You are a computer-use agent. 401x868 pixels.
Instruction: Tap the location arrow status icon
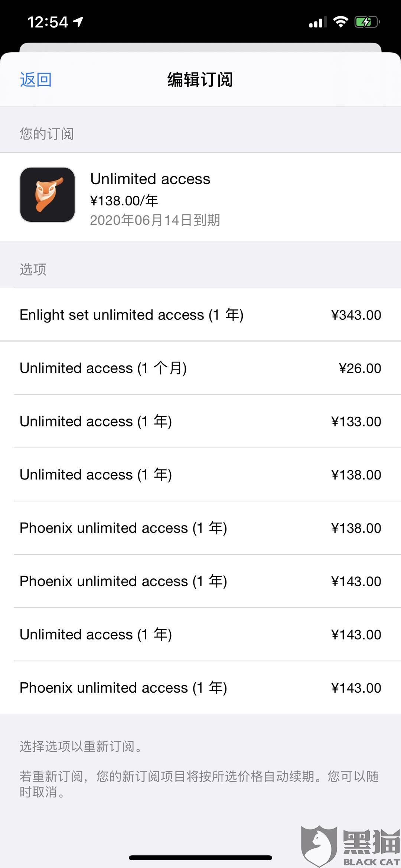tap(78, 22)
